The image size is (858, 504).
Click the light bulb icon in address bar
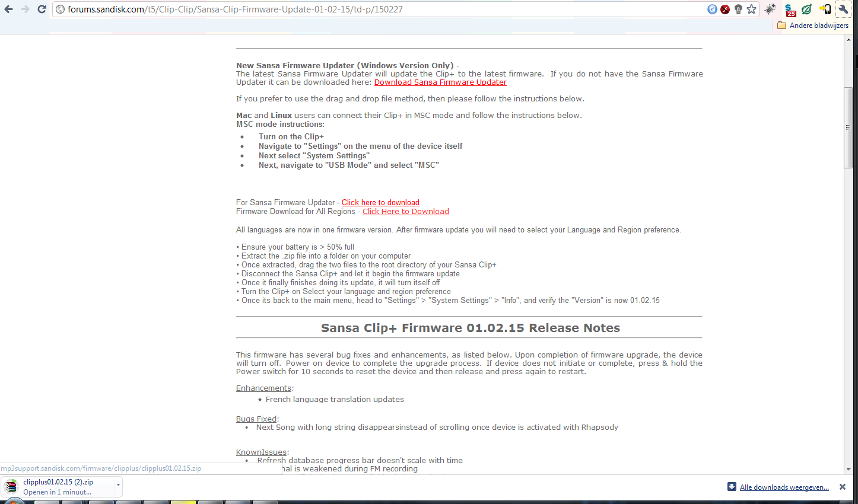tap(738, 9)
